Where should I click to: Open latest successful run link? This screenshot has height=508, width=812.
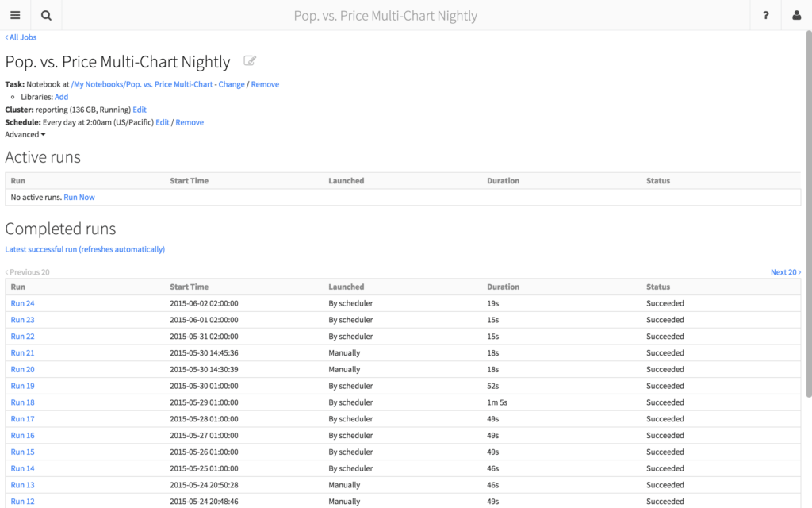coord(85,249)
